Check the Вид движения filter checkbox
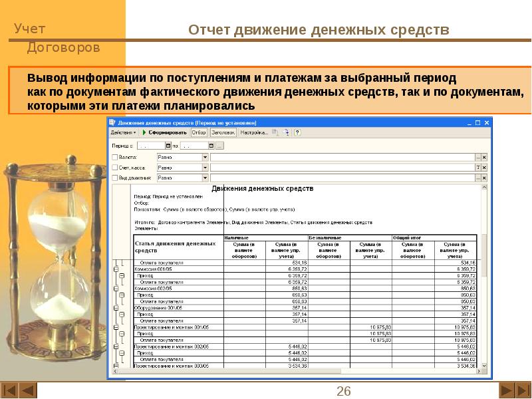The height and width of the screenshot is (399, 532). coord(114,178)
